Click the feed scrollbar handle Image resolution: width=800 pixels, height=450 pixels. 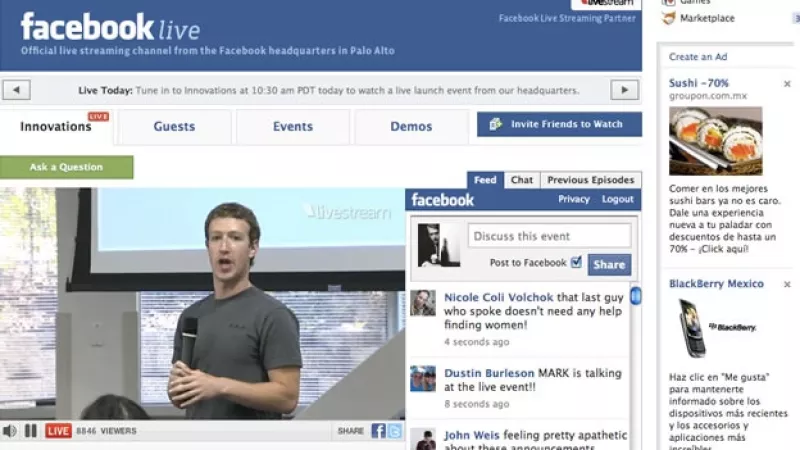click(636, 296)
